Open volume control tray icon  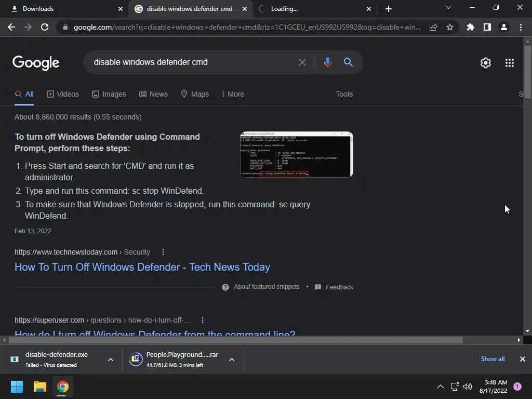pyautogui.click(x=468, y=387)
